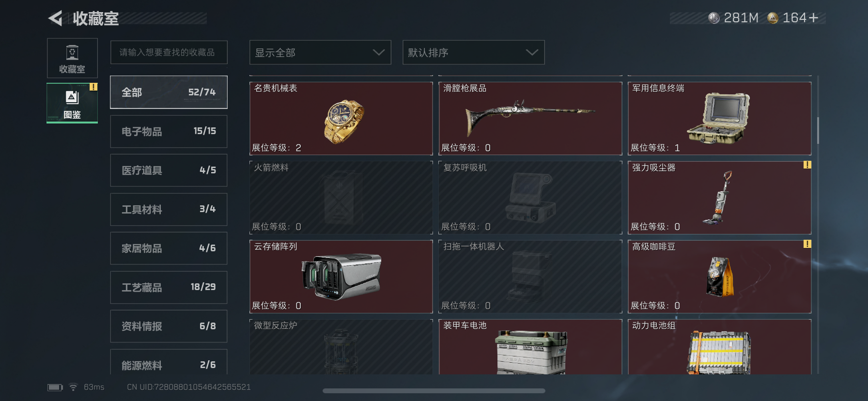Open the 滑膛枪展品 musket item
This screenshot has width=868, height=401.
530,118
